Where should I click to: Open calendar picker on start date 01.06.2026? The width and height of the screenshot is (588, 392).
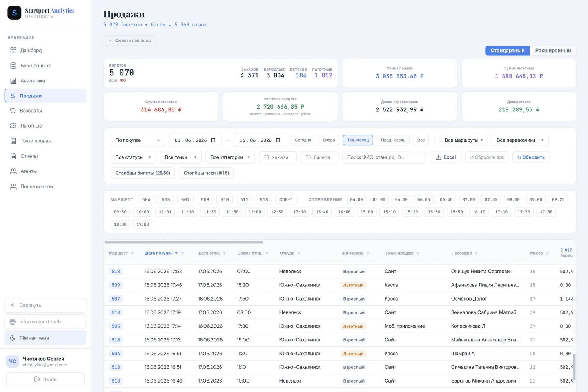coord(213,140)
